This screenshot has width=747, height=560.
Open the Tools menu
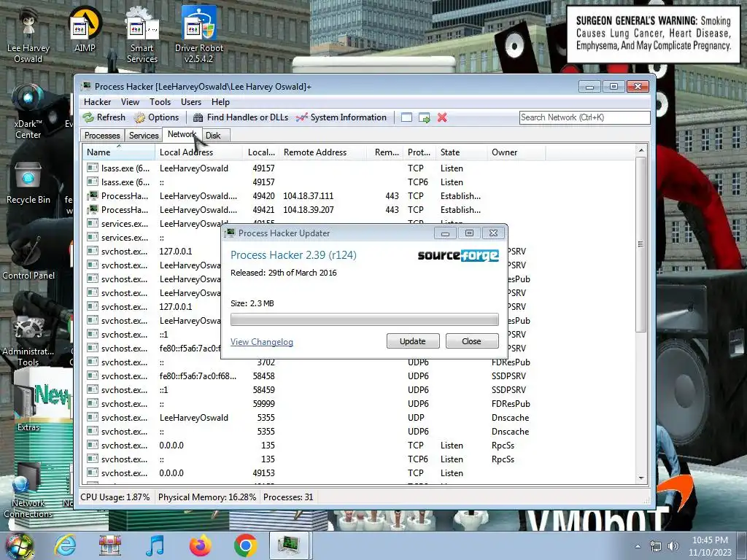(160, 102)
